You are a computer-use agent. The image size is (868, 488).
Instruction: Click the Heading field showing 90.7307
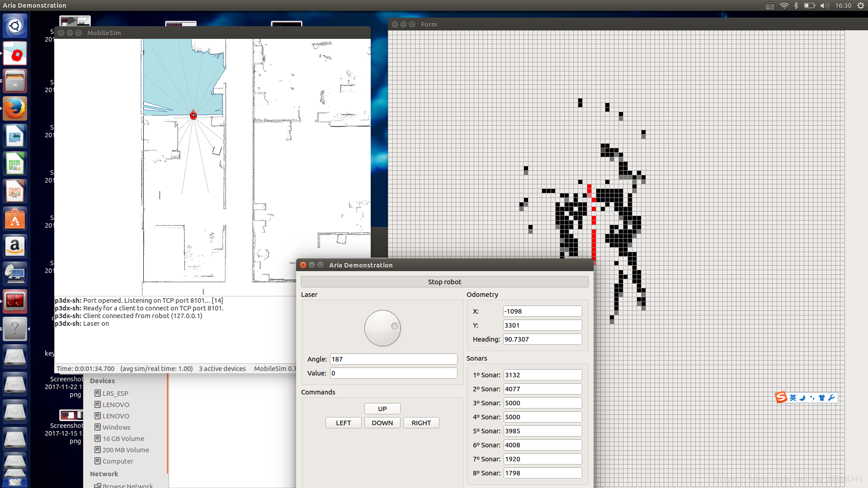click(542, 339)
